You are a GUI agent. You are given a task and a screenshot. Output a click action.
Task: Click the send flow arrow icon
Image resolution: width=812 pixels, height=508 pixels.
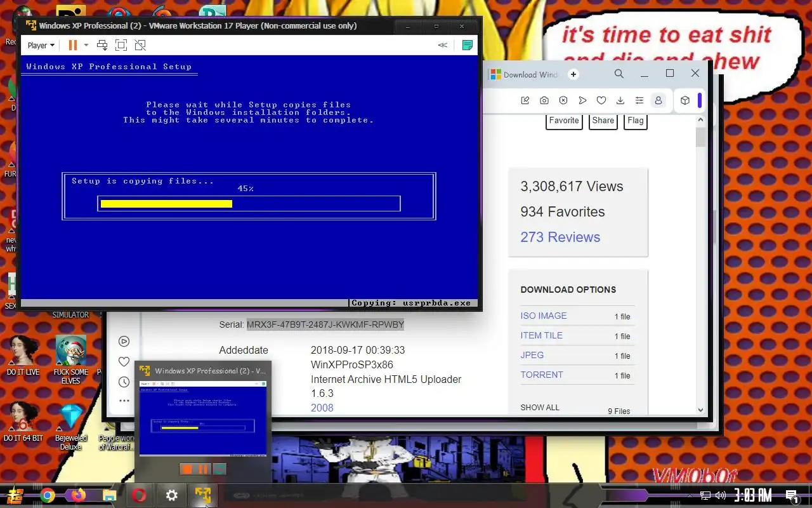click(582, 100)
